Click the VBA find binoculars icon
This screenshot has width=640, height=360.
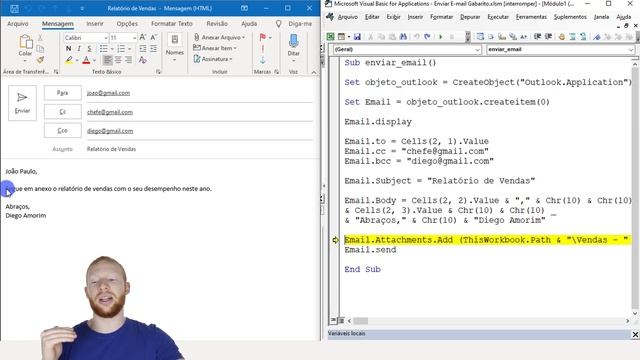coord(403,37)
